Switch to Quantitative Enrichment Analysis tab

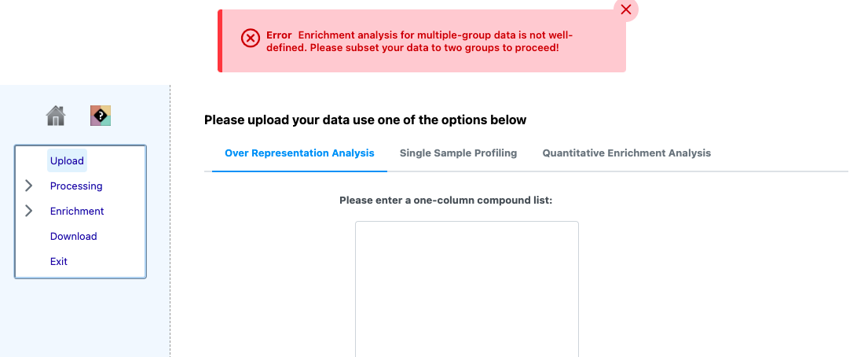pos(627,153)
